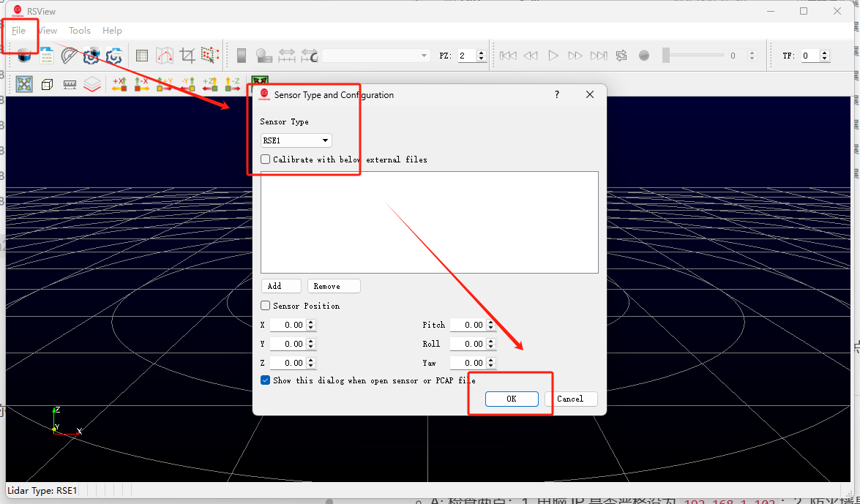Viewport: 860px width, 504px height.
Task: Set view direction to +Y
Action: pos(165,84)
